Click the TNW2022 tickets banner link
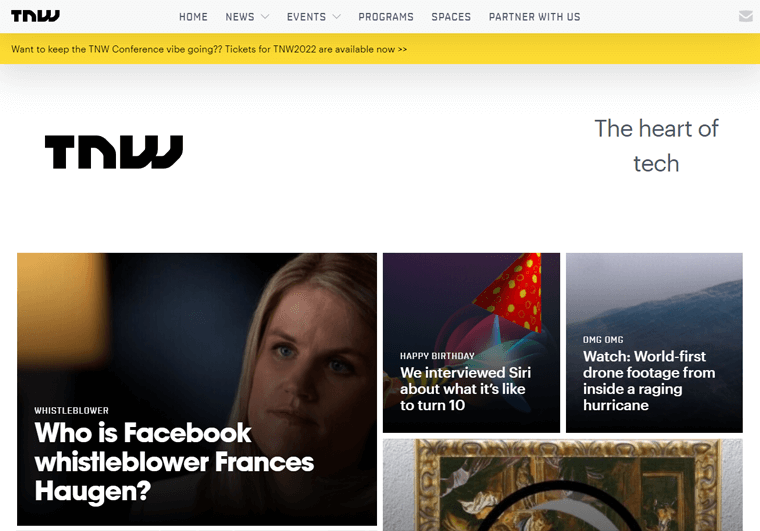This screenshot has height=531, width=760. pos(209,49)
